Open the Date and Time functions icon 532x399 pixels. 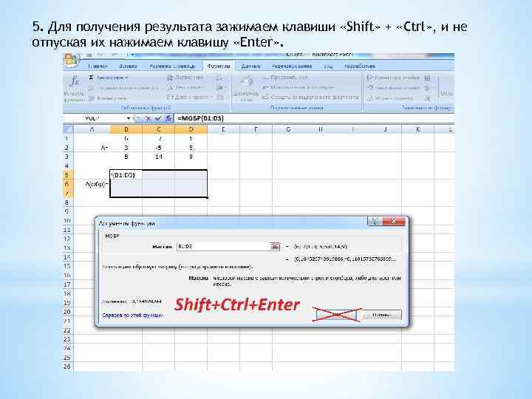coord(170,98)
